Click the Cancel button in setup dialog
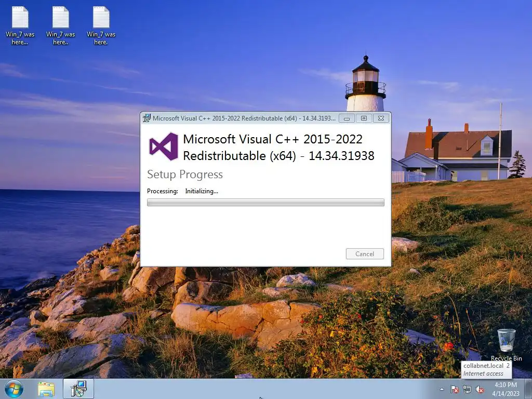This screenshot has width=532, height=399. click(x=365, y=254)
